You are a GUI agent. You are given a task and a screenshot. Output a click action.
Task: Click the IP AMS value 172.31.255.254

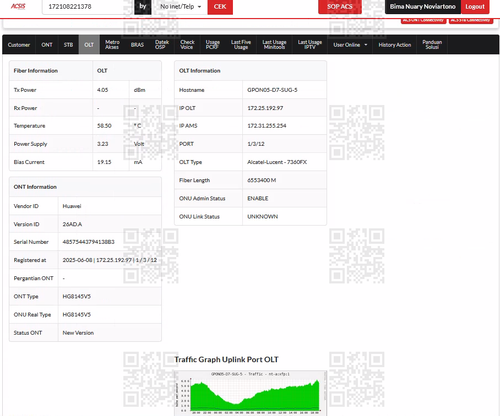point(267,126)
